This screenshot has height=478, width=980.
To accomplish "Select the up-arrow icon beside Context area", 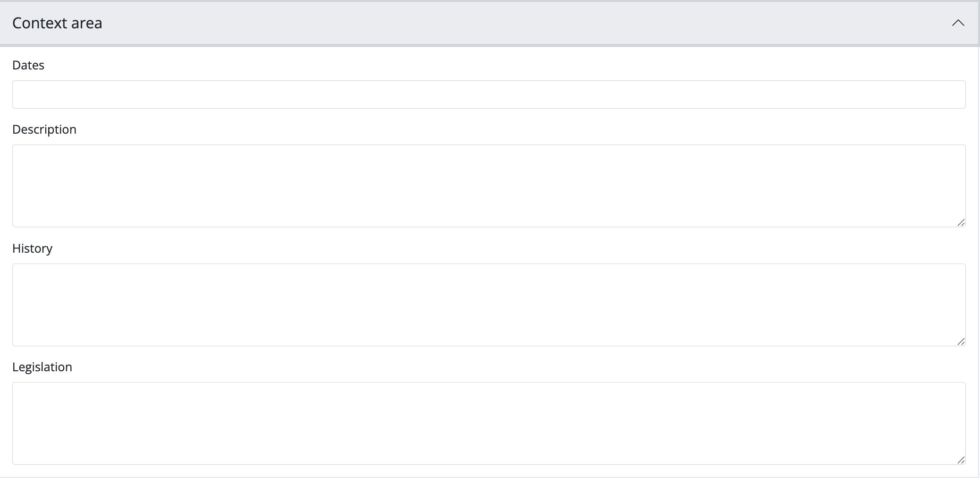I will point(958,23).
